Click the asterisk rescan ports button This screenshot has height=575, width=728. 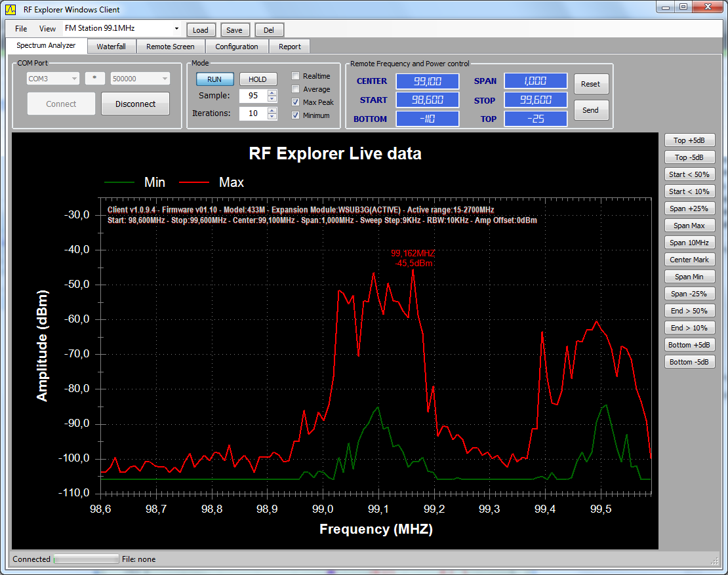(x=94, y=79)
